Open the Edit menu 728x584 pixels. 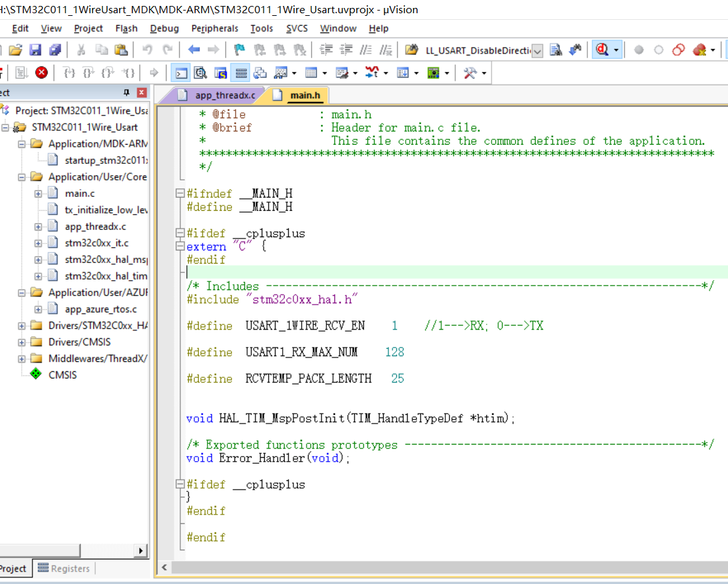click(x=20, y=28)
